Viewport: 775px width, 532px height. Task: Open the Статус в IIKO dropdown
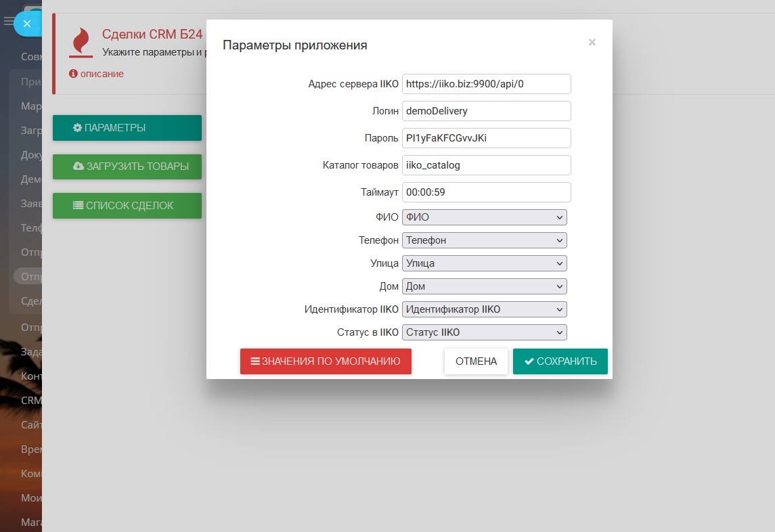click(484, 332)
